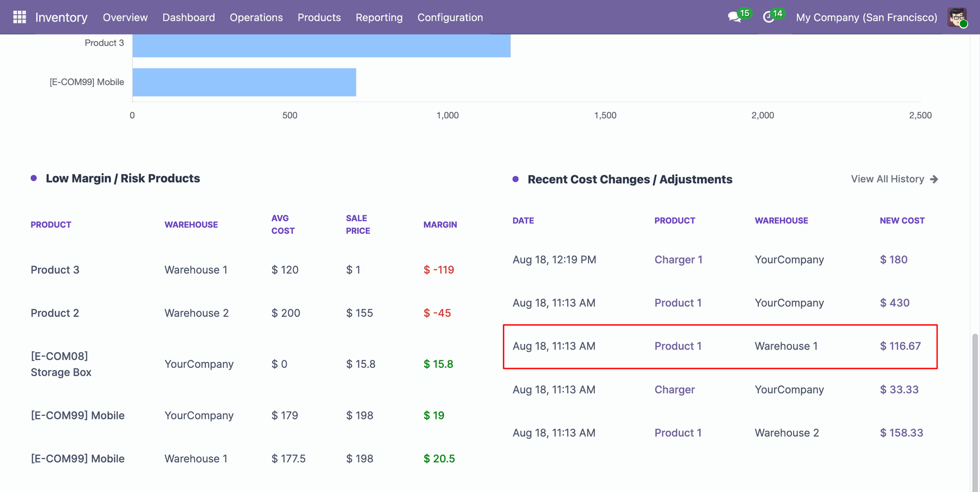
Task: Open the activities clock icon
Action: click(x=769, y=17)
